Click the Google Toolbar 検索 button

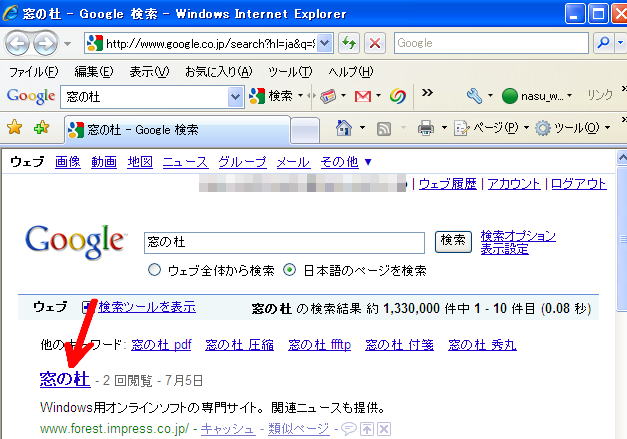click(271, 96)
